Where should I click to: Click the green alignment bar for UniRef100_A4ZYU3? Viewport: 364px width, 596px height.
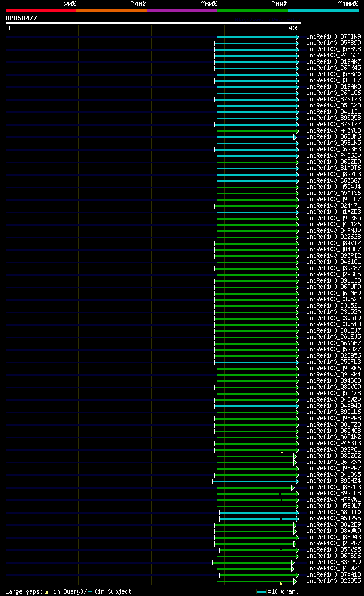pyautogui.click(x=257, y=131)
